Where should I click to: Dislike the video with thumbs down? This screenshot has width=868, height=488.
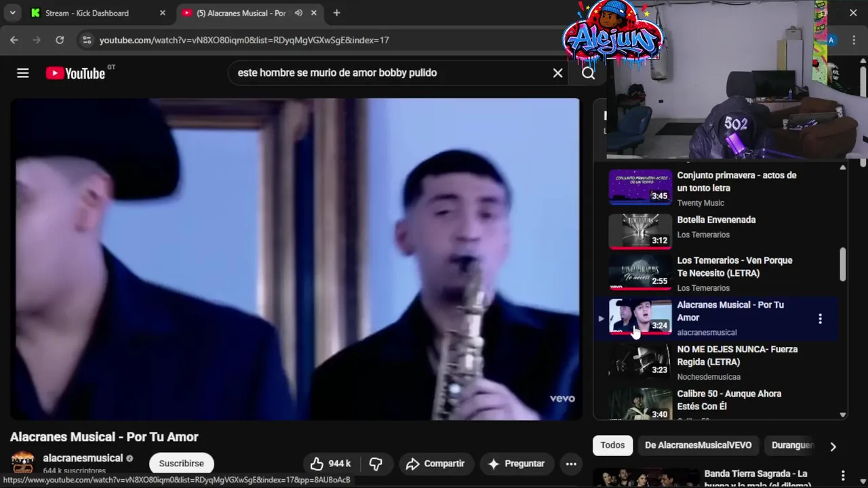376,464
